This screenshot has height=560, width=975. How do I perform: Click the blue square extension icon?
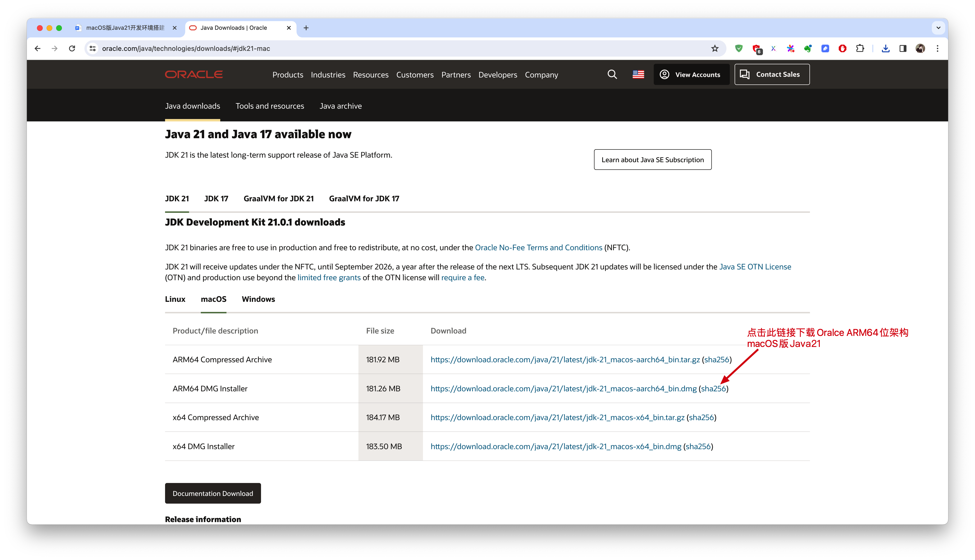click(825, 48)
